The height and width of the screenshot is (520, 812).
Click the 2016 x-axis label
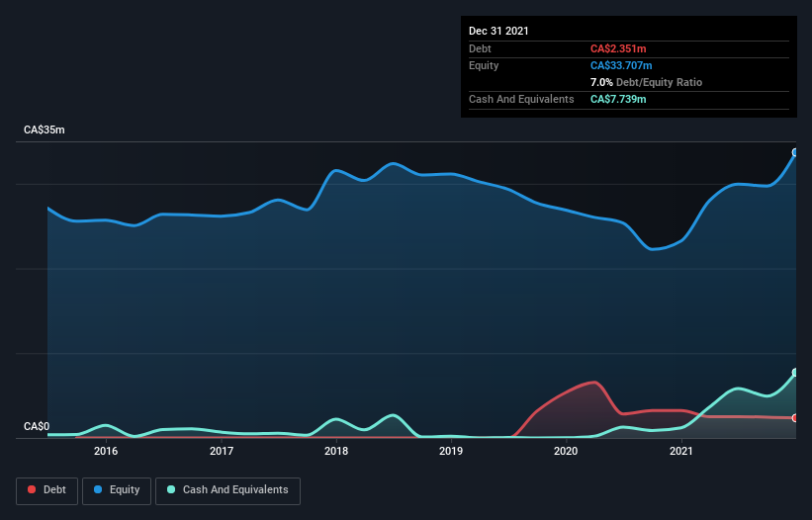coord(106,451)
